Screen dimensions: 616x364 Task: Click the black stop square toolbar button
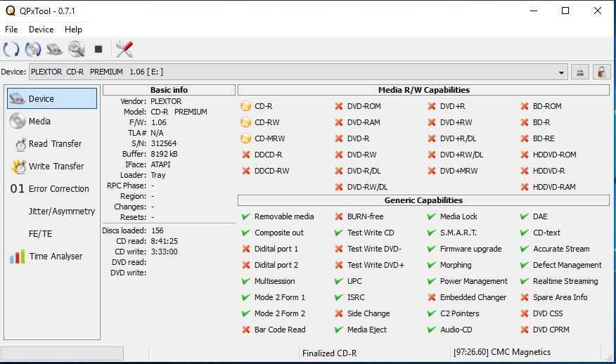point(98,49)
